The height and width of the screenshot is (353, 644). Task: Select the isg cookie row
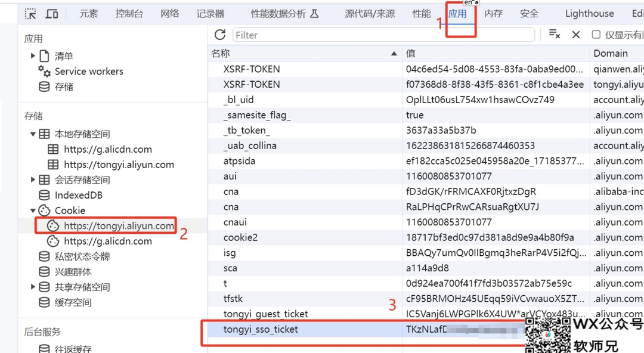point(426,253)
